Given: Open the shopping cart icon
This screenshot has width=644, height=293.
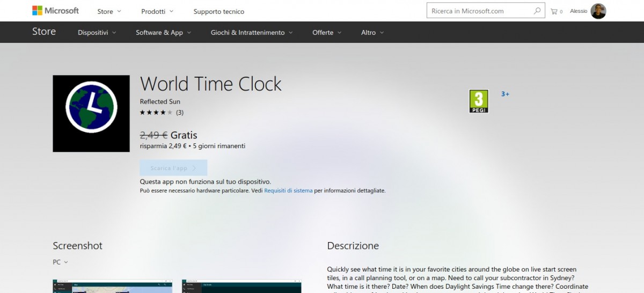Looking at the screenshot, I should click(x=554, y=11).
